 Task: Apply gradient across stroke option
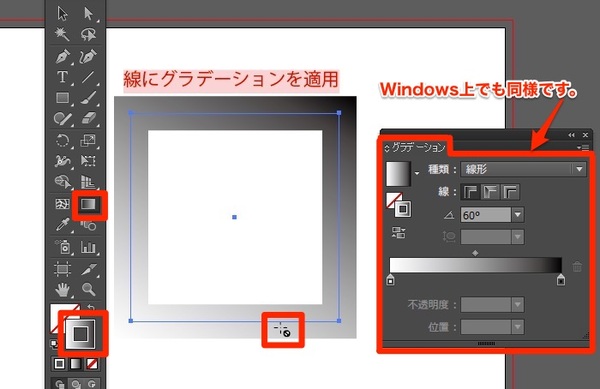pyautogui.click(x=510, y=192)
